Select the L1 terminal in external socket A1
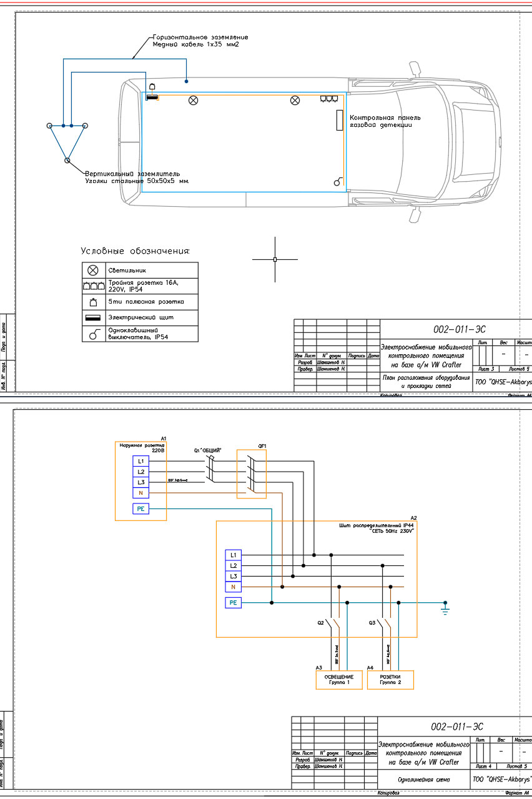Image resolution: width=532 pixels, height=799 pixels. [x=140, y=461]
